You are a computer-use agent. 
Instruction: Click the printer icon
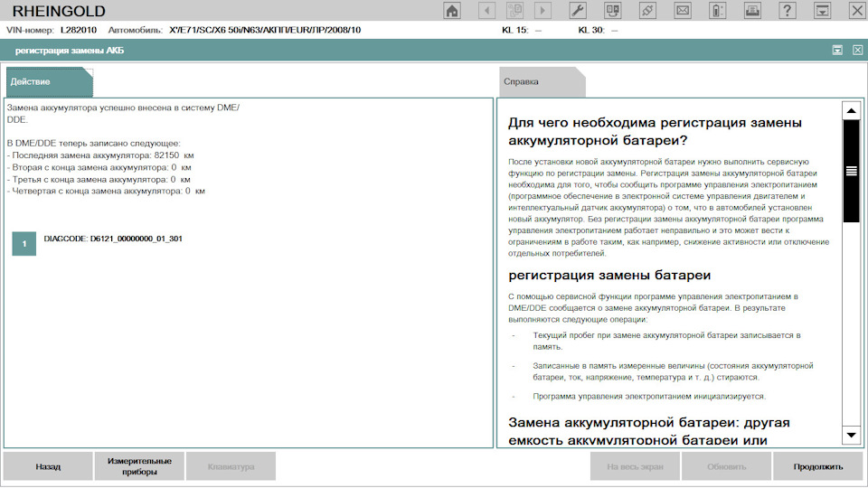pyautogui.click(x=752, y=11)
